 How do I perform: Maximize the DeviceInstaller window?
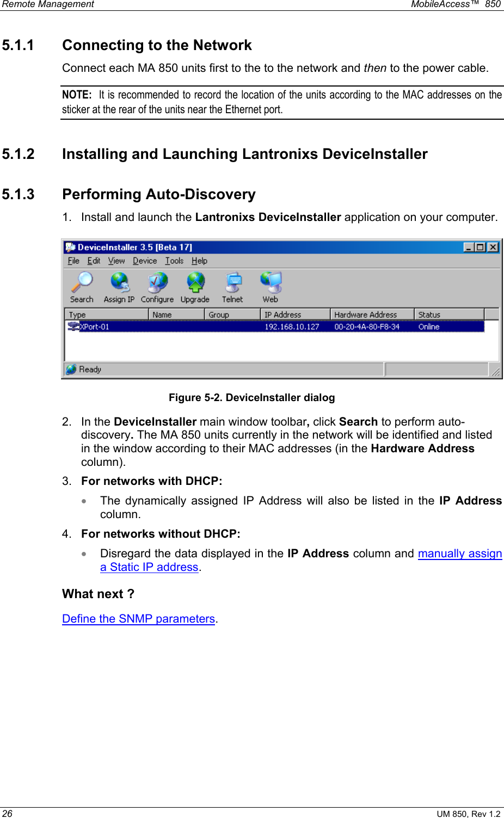click(x=480, y=247)
